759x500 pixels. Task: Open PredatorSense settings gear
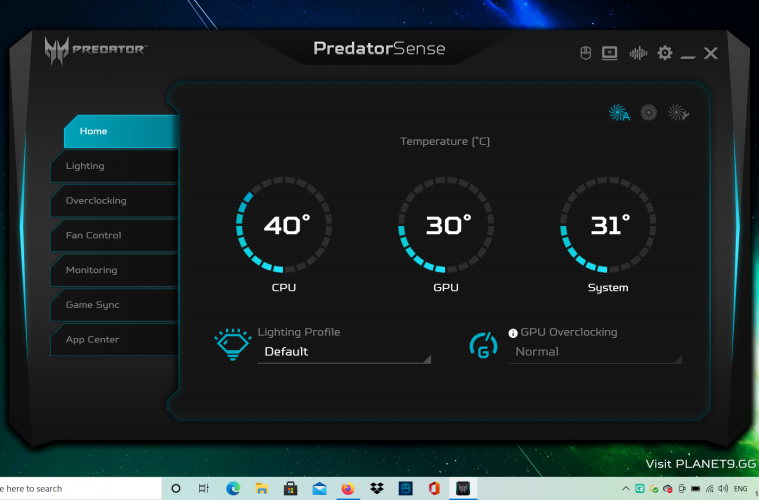665,53
